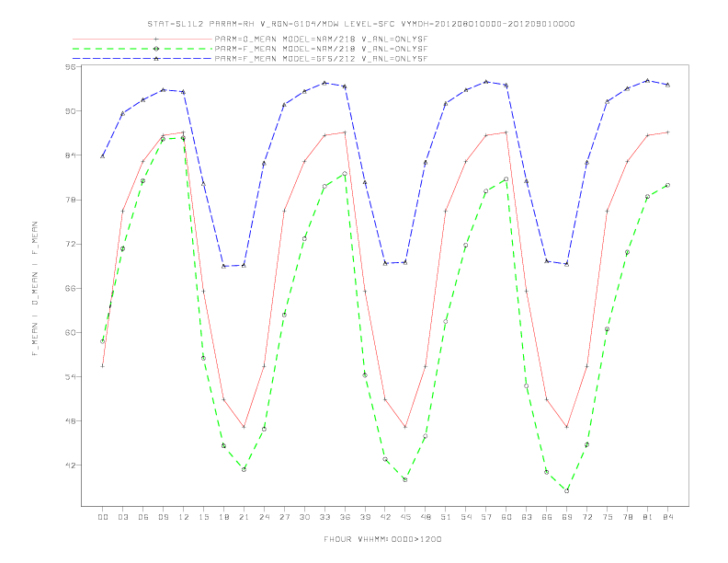Click the vertical F_MEAN | O_MEAN | F_MEAN axis title

point(35,289)
